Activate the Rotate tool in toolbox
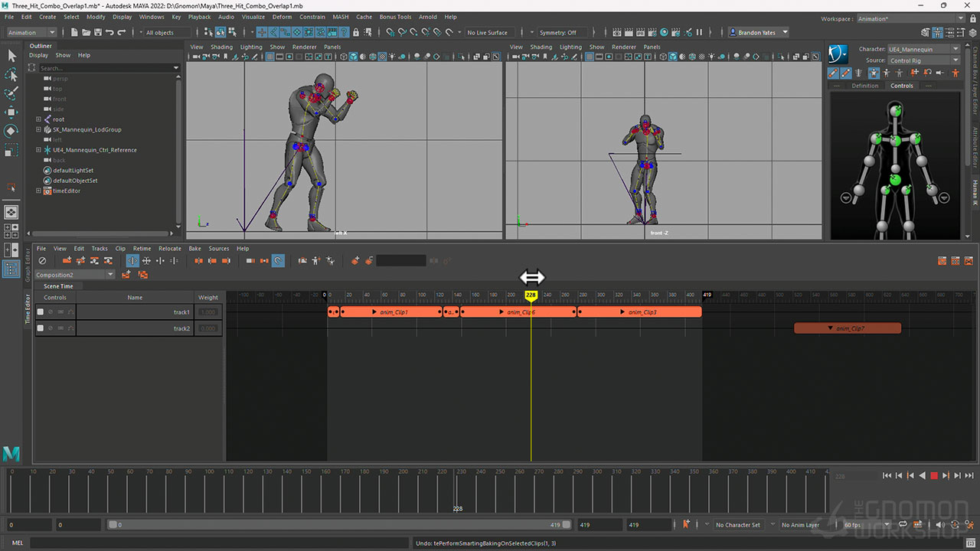This screenshot has width=980, height=551. click(11, 131)
